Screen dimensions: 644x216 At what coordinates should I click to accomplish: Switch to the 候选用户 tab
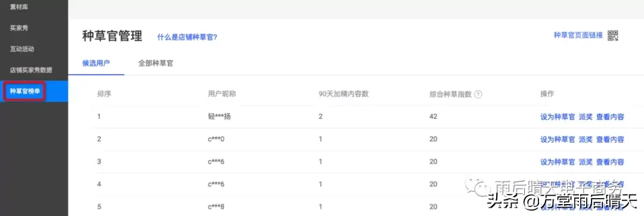click(x=96, y=63)
